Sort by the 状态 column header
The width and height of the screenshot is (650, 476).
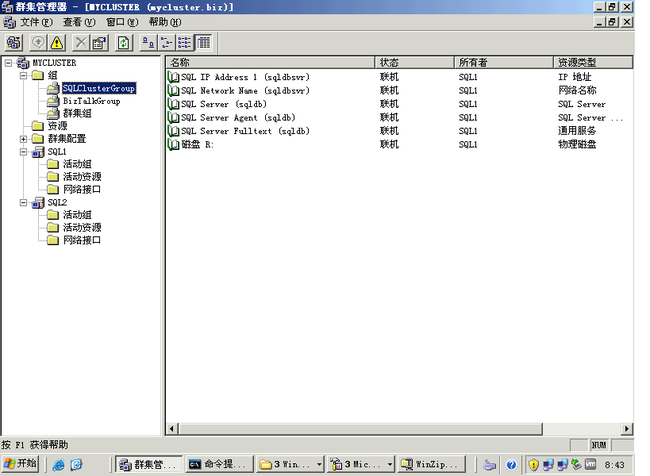point(415,62)
